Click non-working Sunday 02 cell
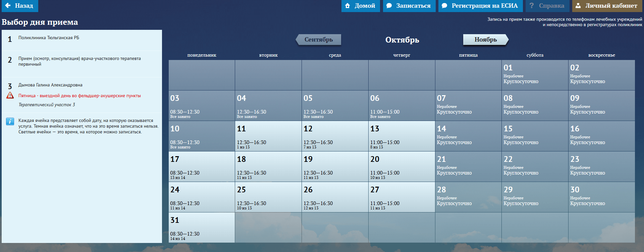The height and width of the screenshot is (252, 644). click(602, 75)
